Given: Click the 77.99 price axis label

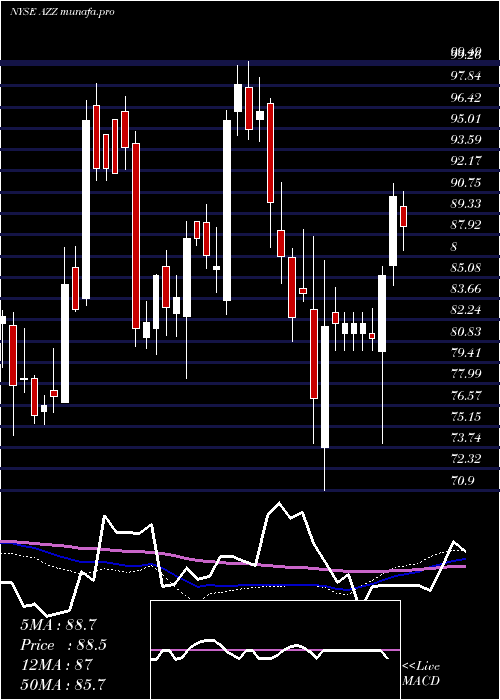Looking at the screenshot, I should coord(466,374).
